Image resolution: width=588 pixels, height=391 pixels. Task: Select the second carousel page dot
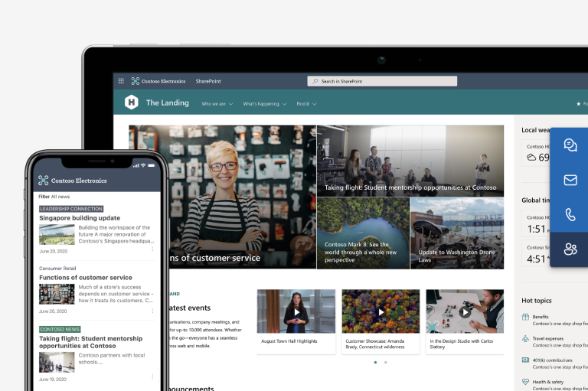pos(386,362)
